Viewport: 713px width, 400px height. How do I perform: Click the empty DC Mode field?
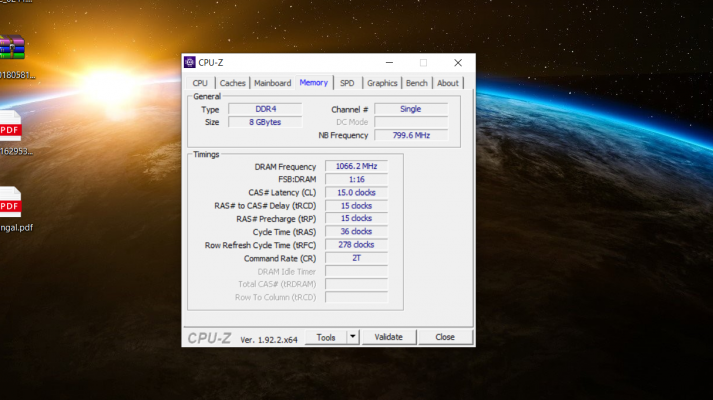(411, 122)
